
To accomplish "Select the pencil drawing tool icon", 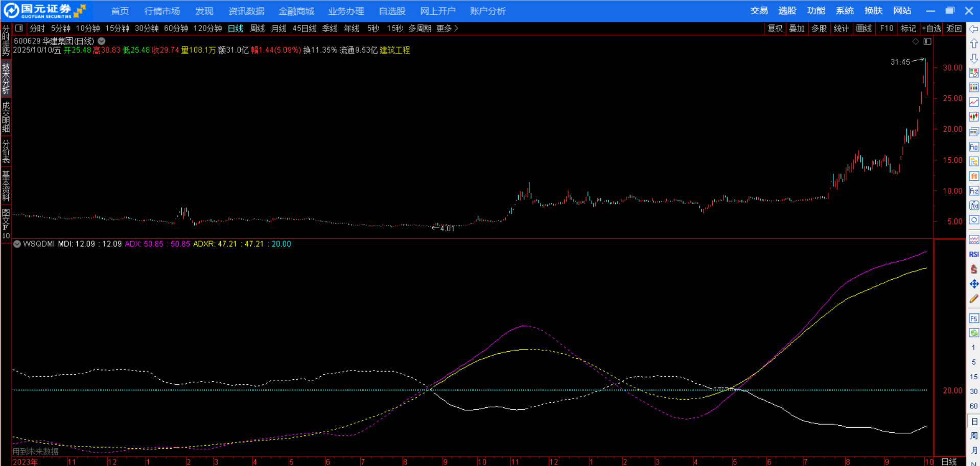I will point(974,299).
